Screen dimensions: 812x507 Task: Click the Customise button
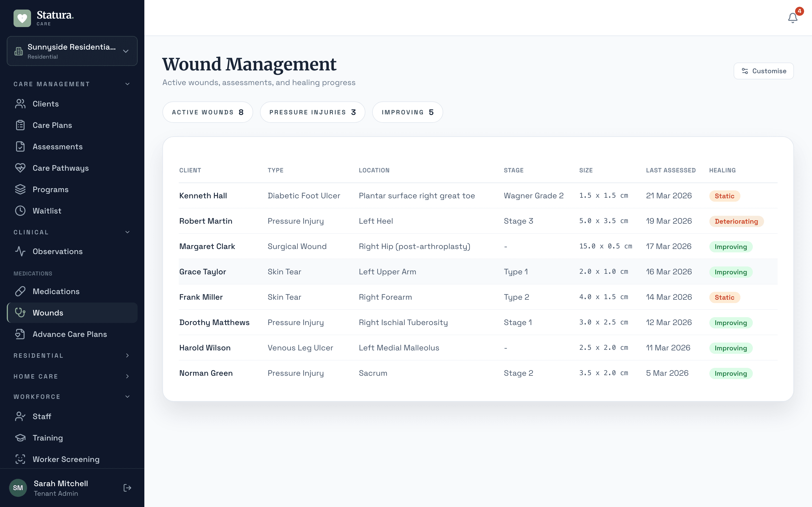(x=763, y=71)
